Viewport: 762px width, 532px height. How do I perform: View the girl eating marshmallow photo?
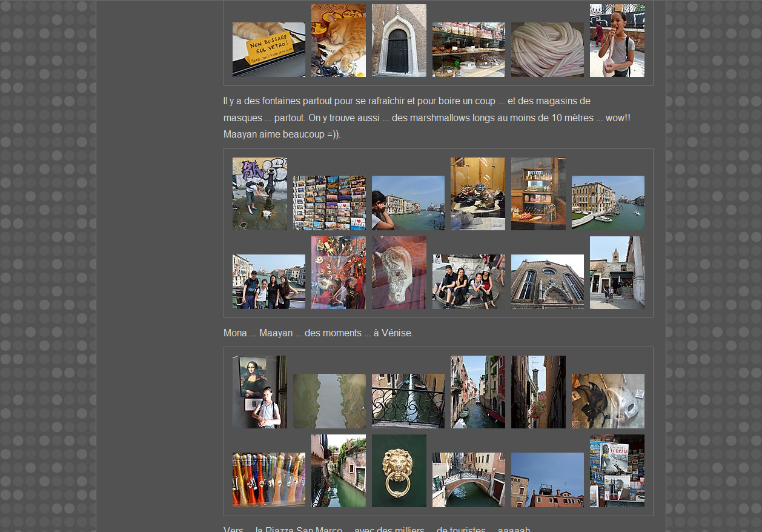(617, 41)
